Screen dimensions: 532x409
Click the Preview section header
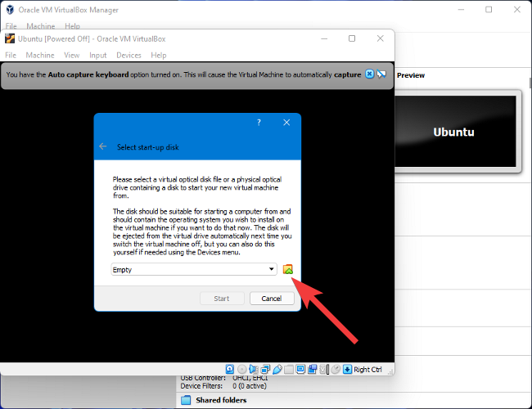[x=411, y=75]
